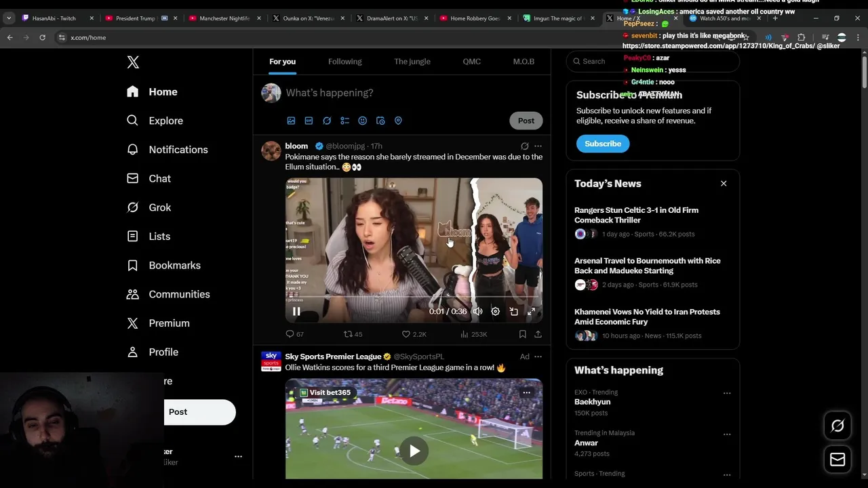Share bloom's post
Screen dimensions: 868x488
pyautogui.click(x=538, y=334)
